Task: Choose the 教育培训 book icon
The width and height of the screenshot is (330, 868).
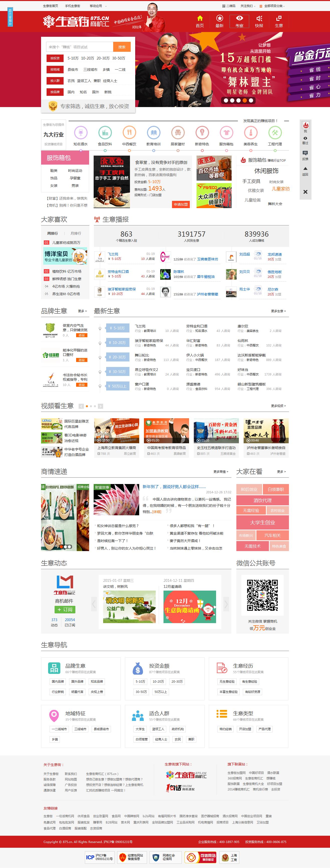Action: point(153,132)
